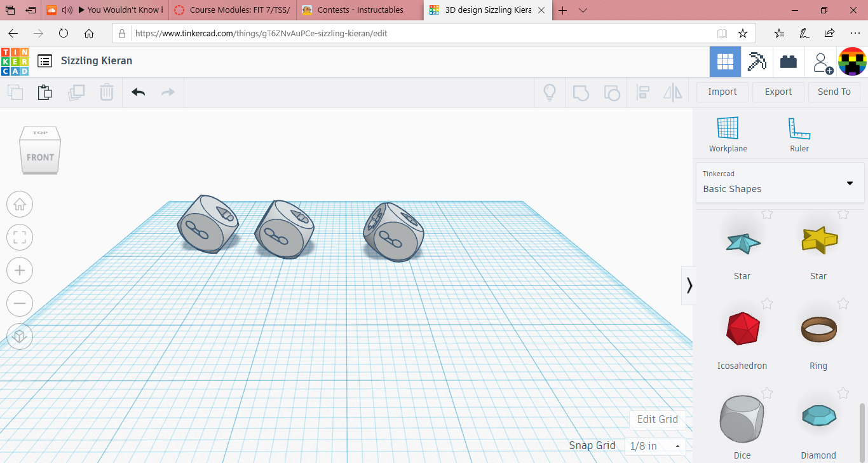The height and width of the screenshot is (463, 868).
Task: Zoom in with the plus button
Action: coord(20,270)
